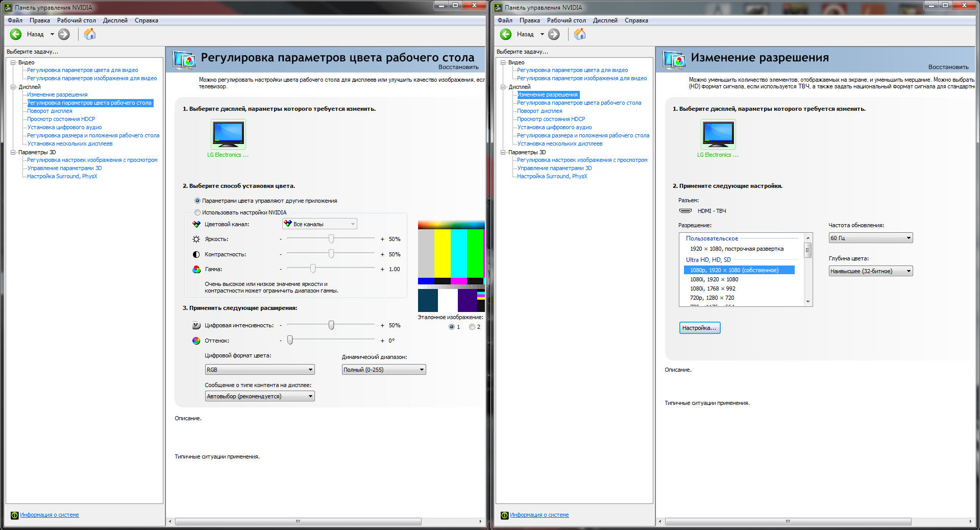Click the title bar NVIDIA icon of the resolution window
The width and height of the screenshot is (980, 530).
pyautogui.click(x=498, y=8)
